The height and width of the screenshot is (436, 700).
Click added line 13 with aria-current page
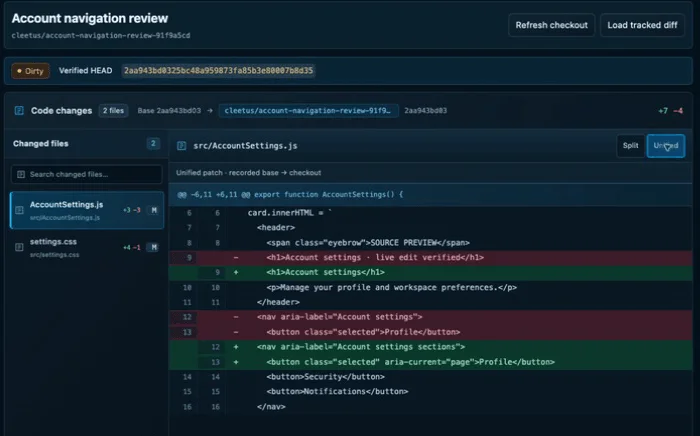pos(430,362)
